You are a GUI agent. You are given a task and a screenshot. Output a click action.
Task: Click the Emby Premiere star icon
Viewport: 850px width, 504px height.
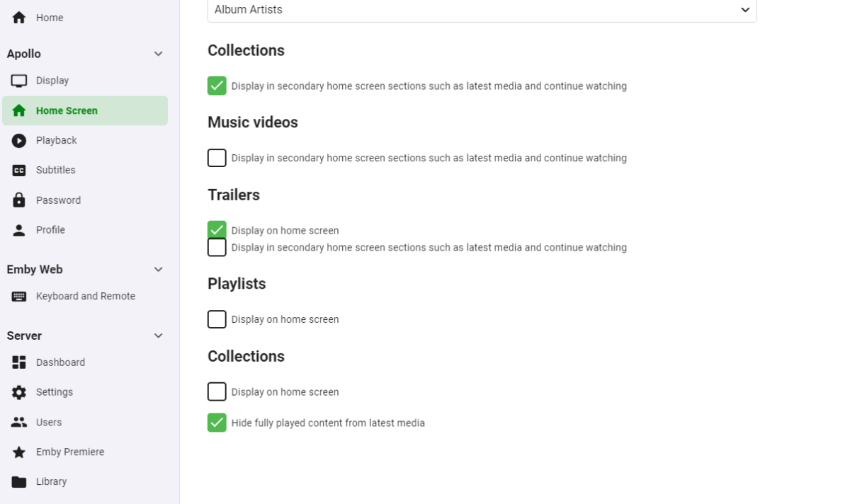pyautogui.click(x=19, y=452)
